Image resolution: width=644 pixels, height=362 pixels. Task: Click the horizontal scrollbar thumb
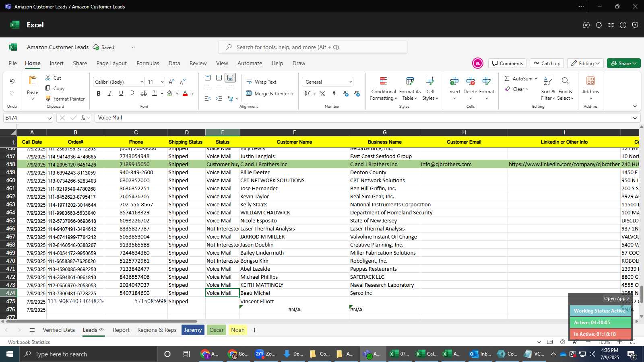coord(101,321)
